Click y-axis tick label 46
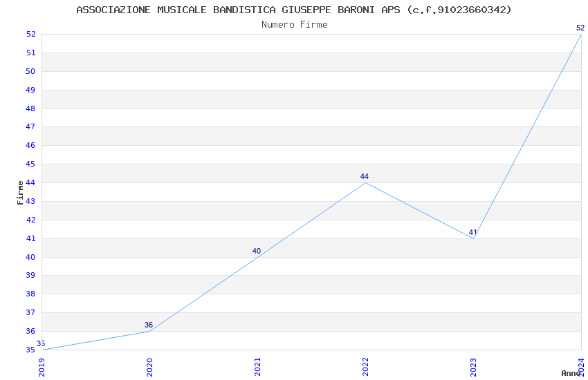 coord(30,145)
